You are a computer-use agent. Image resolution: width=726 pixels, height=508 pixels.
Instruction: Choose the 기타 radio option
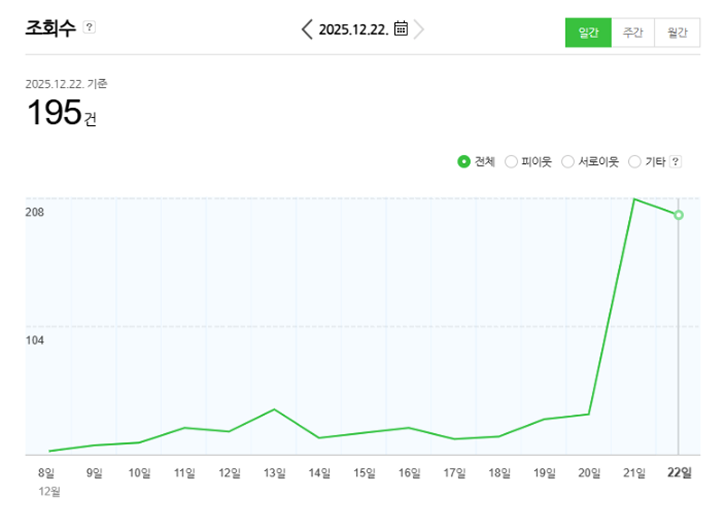coord(634,161)
